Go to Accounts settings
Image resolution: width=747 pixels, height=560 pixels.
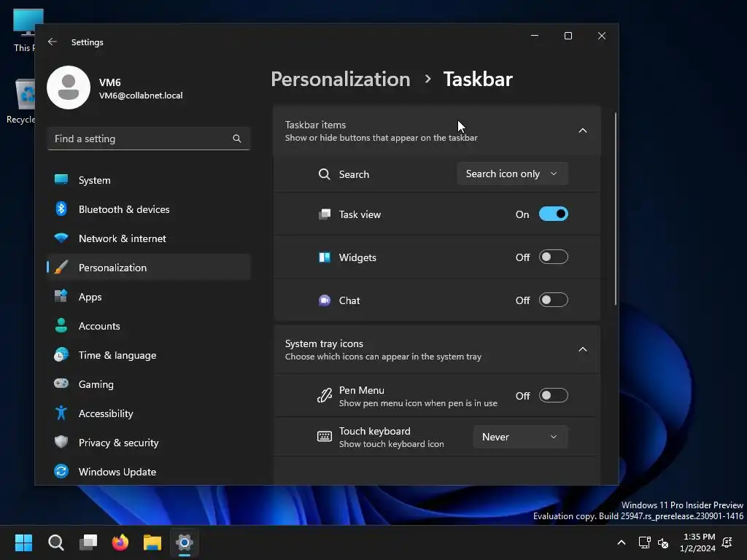pos(149,326)
